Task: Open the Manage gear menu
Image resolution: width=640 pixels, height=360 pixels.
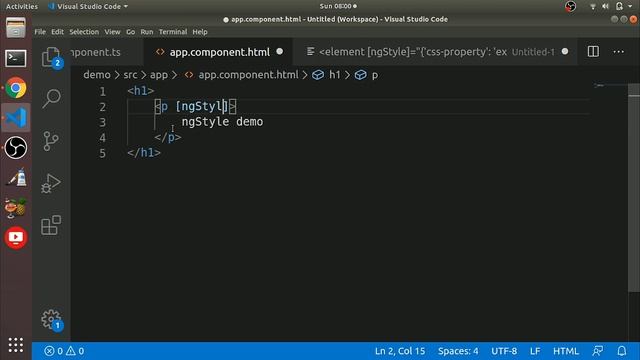Action: click(x=51, y=319)
